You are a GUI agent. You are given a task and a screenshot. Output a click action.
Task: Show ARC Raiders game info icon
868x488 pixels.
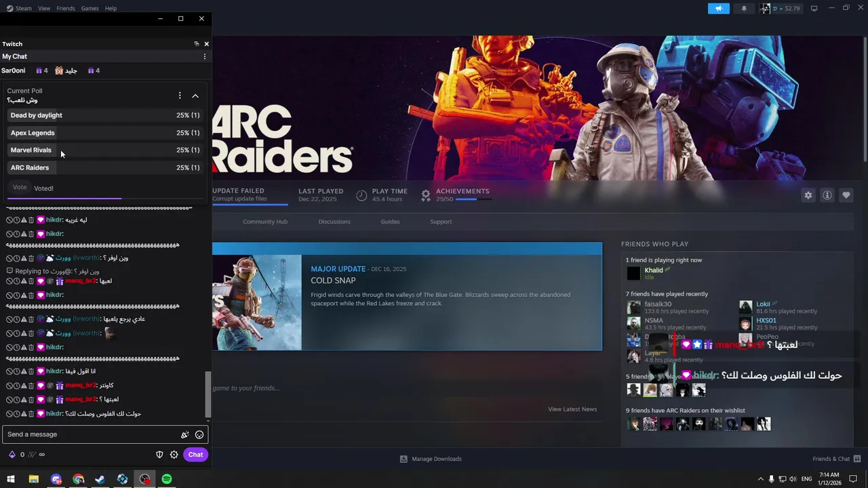(x=827, y=195)
